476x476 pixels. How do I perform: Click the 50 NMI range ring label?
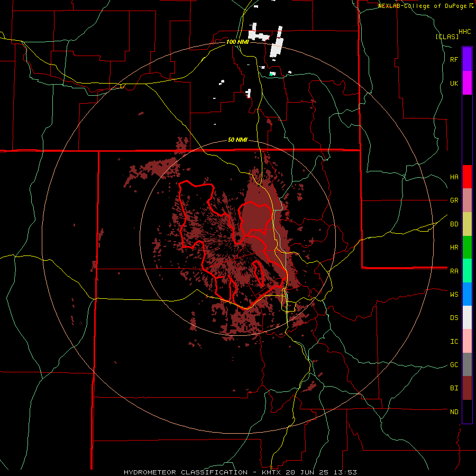pyautogui.click(x=237, y=140)
